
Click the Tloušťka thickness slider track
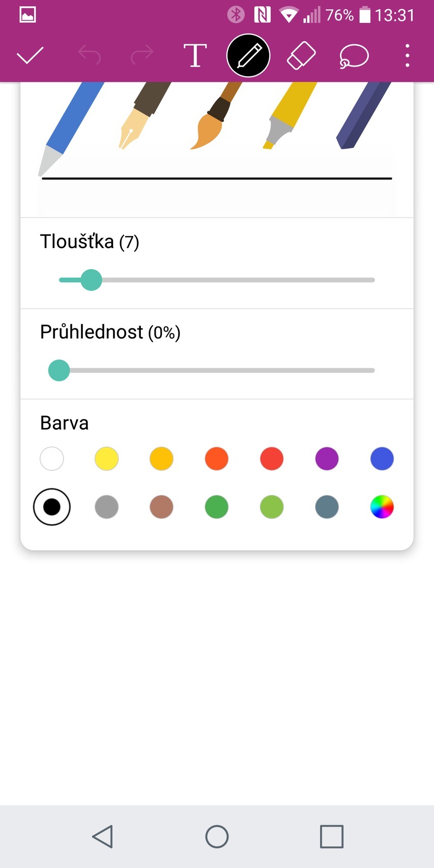pos(229,280)
